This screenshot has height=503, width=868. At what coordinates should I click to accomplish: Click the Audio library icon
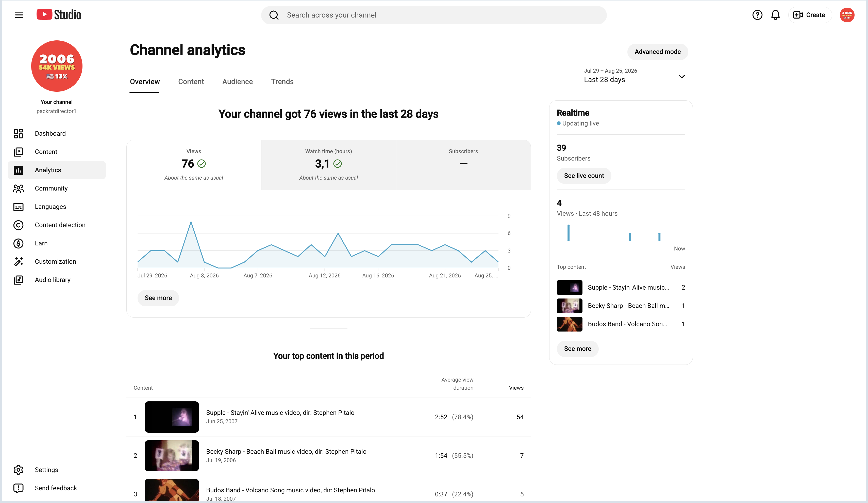coord(18,280)
